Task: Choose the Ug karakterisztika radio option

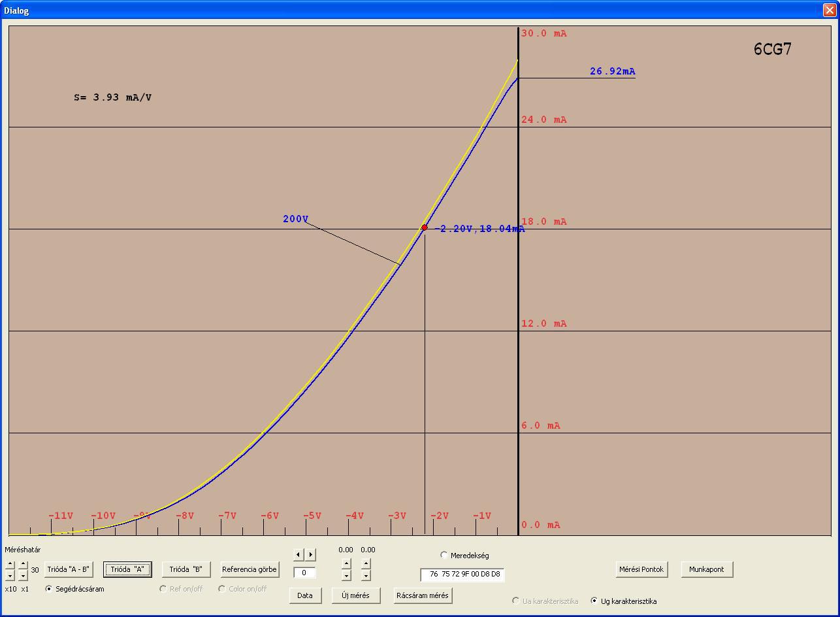Action: pos(594,601)
